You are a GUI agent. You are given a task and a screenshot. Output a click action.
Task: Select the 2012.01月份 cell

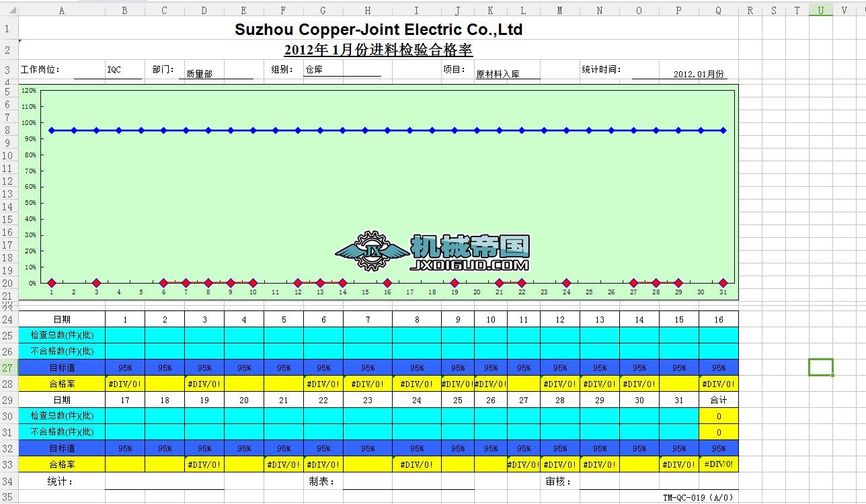pyautogui.click(x=699, y=74)
